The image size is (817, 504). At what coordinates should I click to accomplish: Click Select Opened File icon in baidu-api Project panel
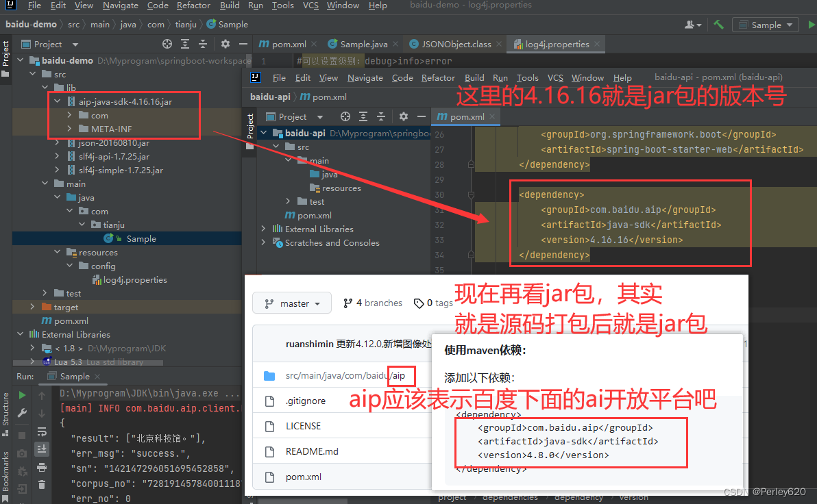point(345,116)
